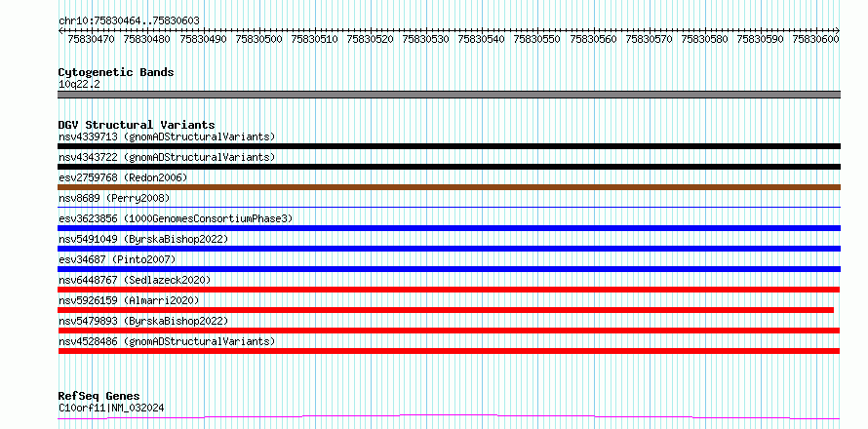Click ruler position 75830480
Image resolution: width=868 pixels, height=429 pixels.
click(147, 39)
